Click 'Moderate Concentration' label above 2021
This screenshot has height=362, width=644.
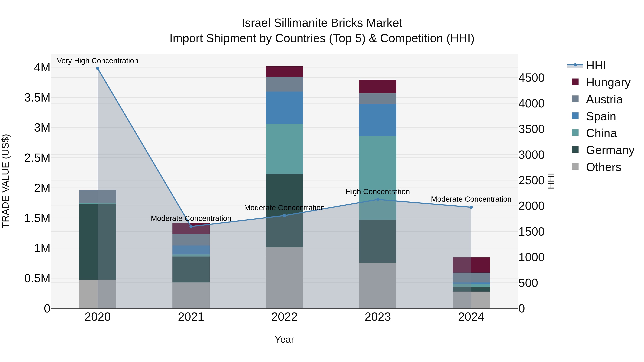pyautogui.click(x=191, y=218)
